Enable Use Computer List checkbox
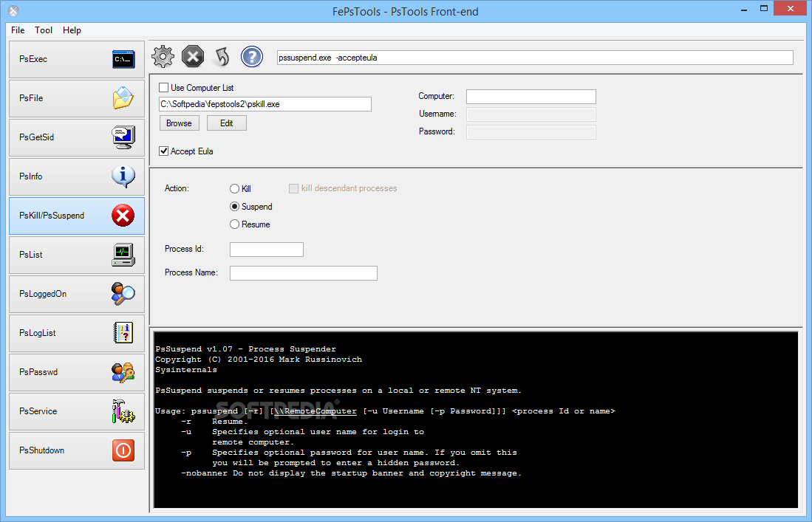812x522 pixels. click(x=163, y=87)
